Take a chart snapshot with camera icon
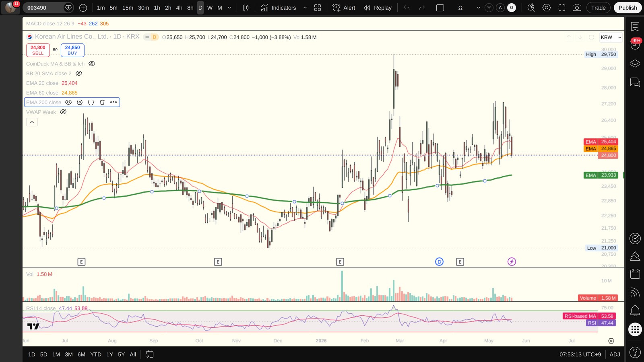 [577, 8]
